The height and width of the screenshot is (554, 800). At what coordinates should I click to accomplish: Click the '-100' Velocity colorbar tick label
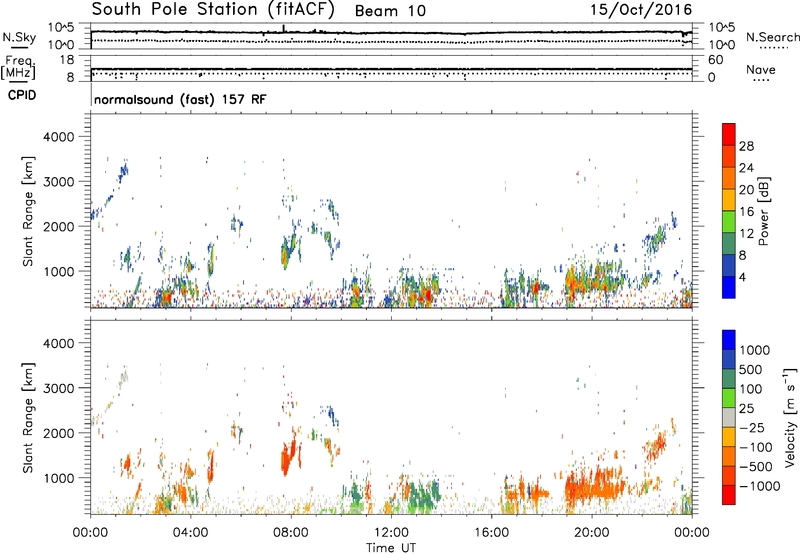coord(756,447)
